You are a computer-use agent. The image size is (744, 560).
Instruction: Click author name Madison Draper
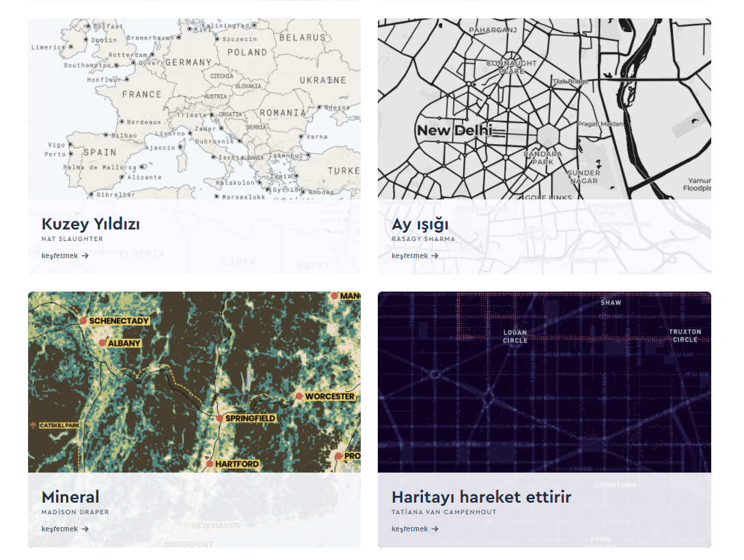(75, 512)
